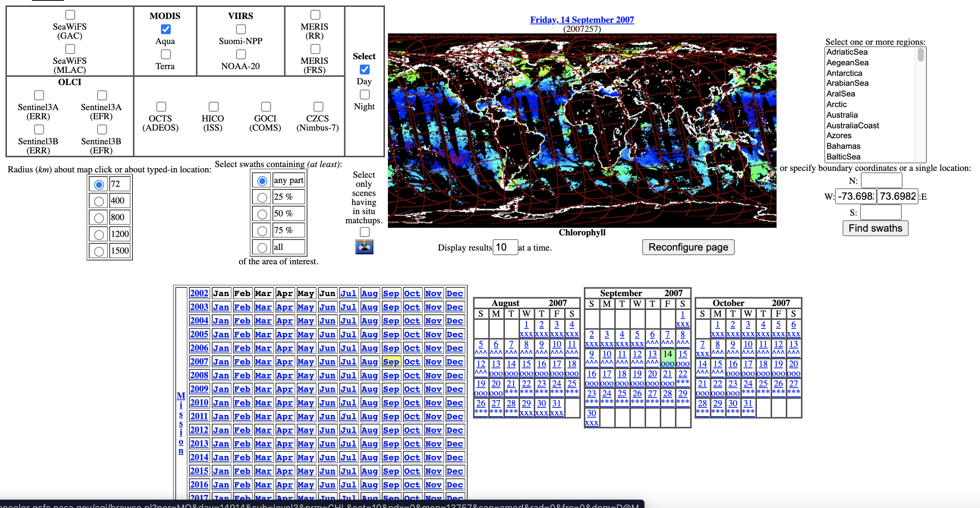Open year 2010 in the calendar table

(199, 402)
